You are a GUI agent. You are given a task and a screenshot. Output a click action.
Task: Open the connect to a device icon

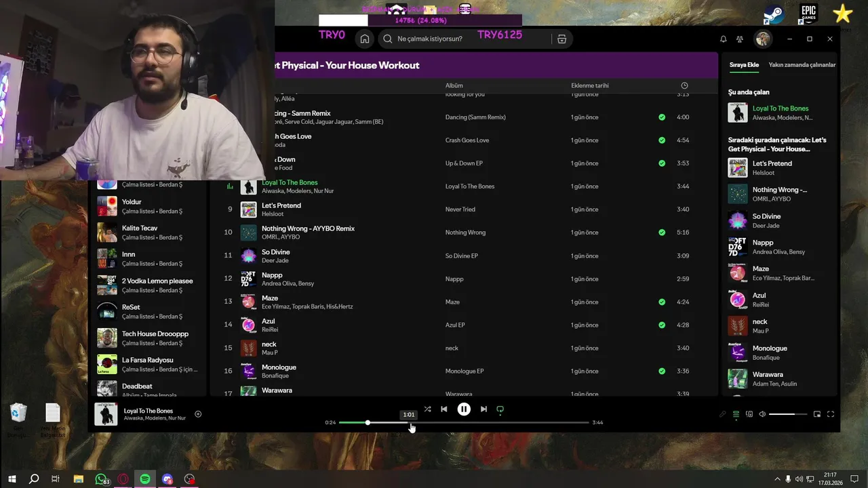point(749,414)
